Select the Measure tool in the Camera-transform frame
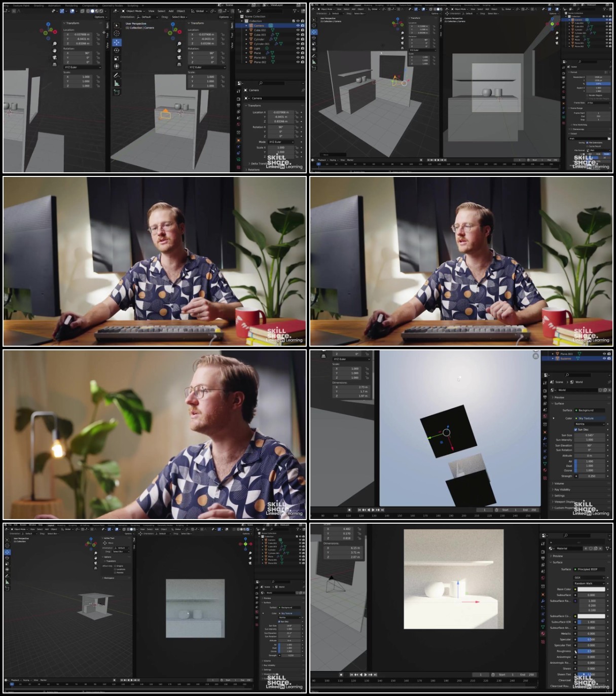The width and height of the screenshot is (616, 696). click(x=117, y=83)
